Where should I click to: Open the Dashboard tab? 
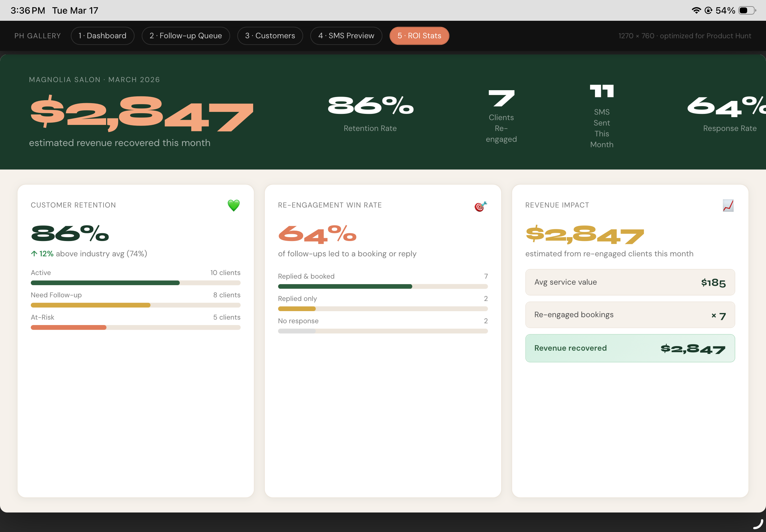(x=102, y=36)
